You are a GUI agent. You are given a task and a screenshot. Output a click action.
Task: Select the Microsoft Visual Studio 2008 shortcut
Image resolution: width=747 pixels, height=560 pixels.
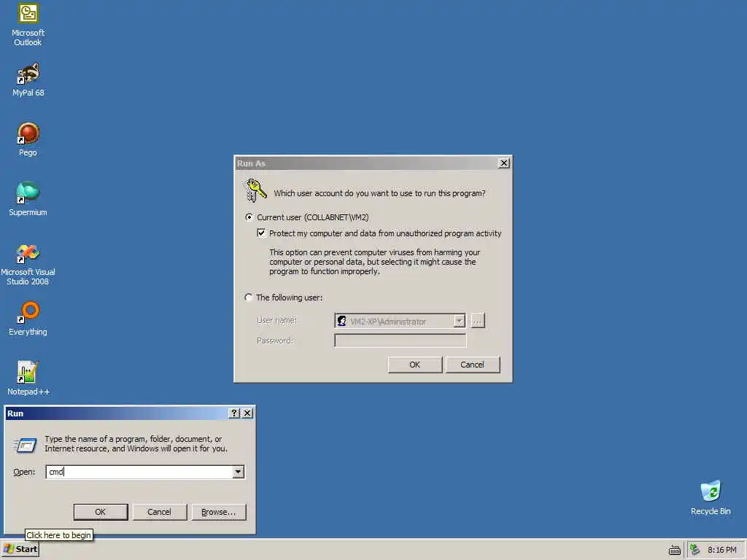coord(28,264)
